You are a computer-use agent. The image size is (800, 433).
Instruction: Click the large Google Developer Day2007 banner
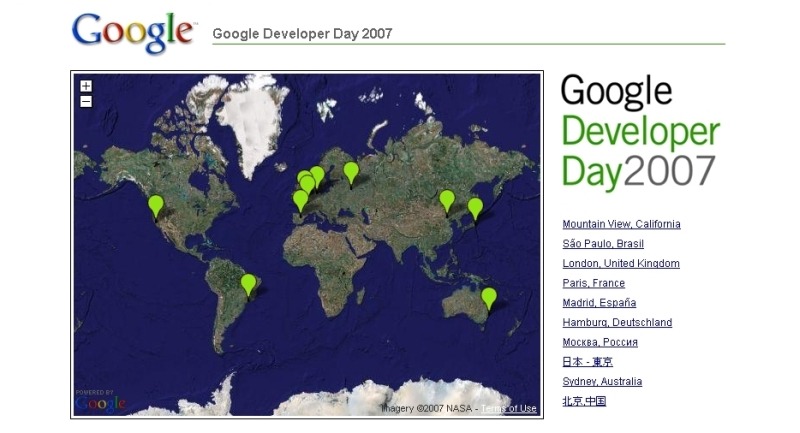(x=640, y=132)
